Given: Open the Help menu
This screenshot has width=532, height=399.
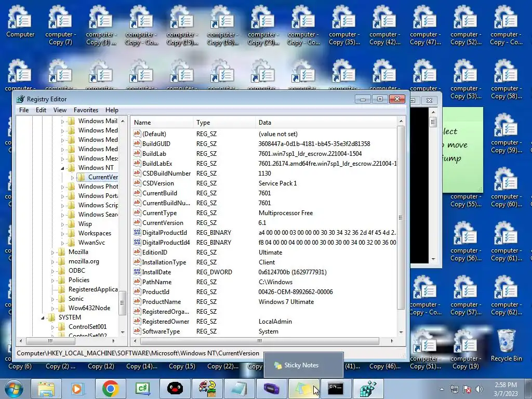Looking at the screenshot, I should (x=112, y=110).
